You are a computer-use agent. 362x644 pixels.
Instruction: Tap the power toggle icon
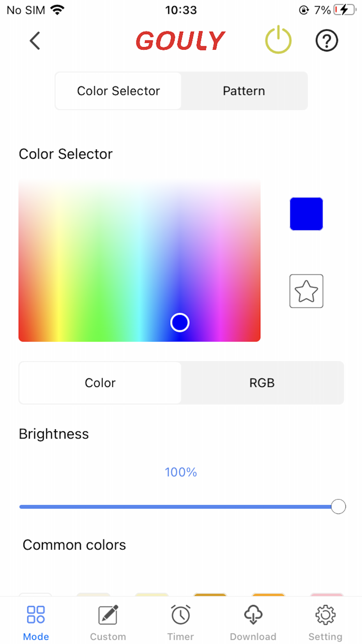pos(278,40)
